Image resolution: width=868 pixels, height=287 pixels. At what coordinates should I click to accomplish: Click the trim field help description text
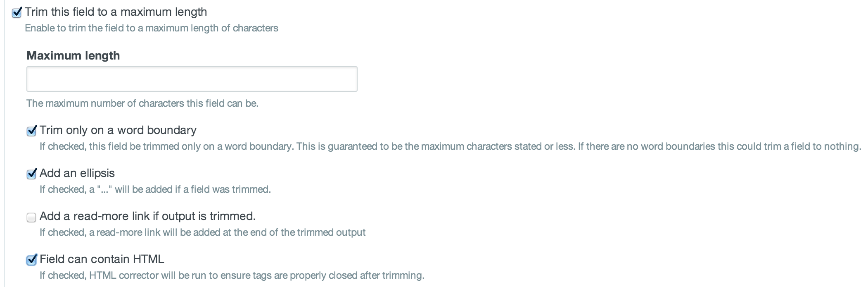pos(152,28)
